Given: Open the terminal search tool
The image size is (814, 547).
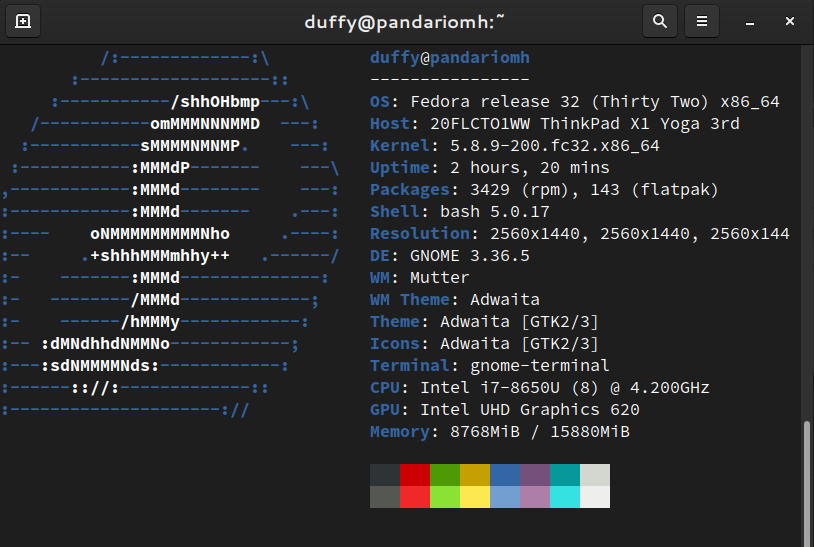Looking at the screenshot, I should point(659,21).
